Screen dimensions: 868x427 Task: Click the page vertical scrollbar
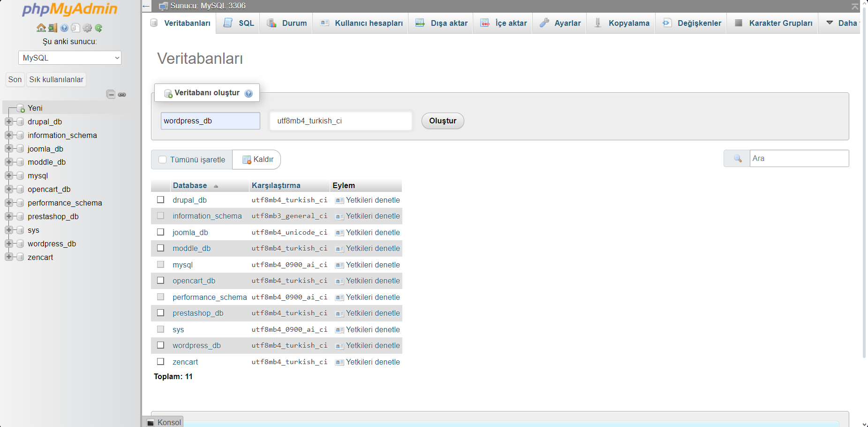pos(864,183)
